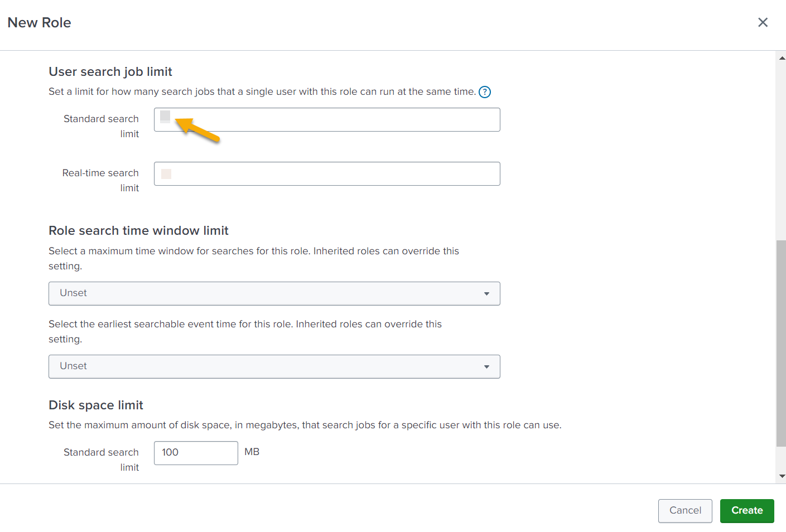Click the 'New Role' dialog title
The width and height of the screenshot is (786, 532).
pyautogui.click(x=39, y=23)
